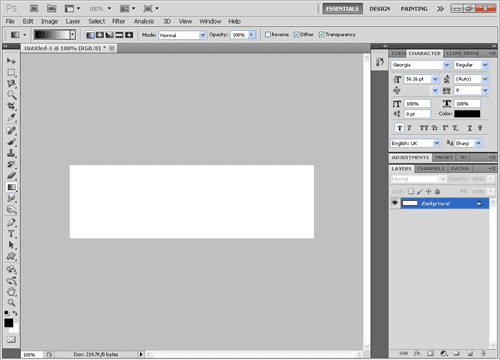Select the Rectangular Marquee tool

11,72
